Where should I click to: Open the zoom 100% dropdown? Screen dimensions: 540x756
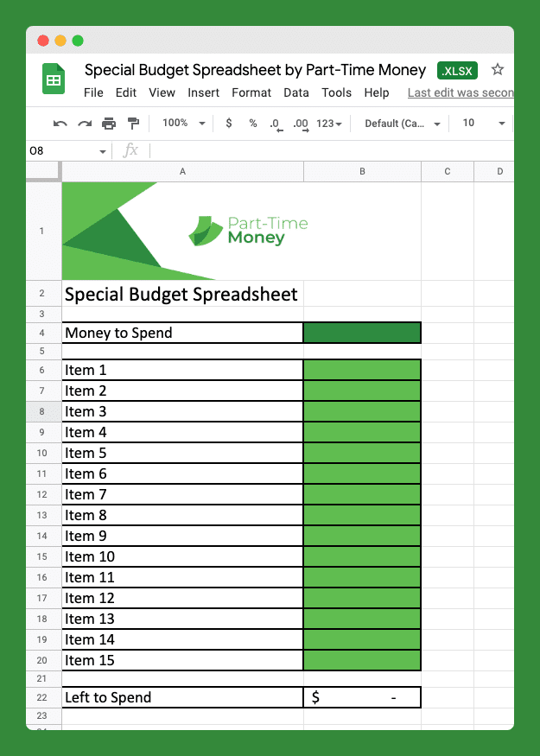pos(184,123)
